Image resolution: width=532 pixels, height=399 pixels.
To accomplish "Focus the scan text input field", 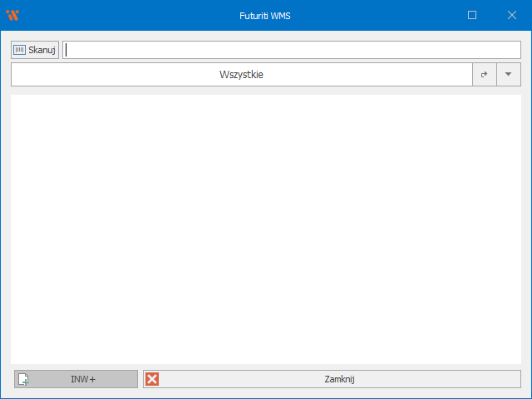I will coord(291,50).
